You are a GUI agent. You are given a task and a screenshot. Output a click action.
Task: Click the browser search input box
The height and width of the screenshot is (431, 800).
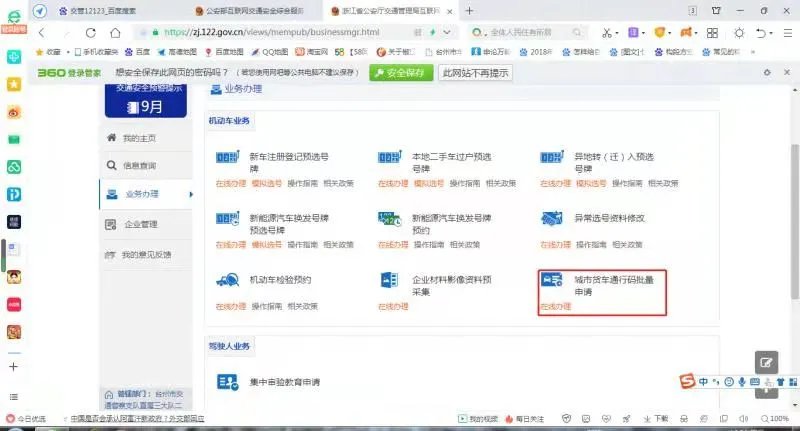tap(527, 33)
